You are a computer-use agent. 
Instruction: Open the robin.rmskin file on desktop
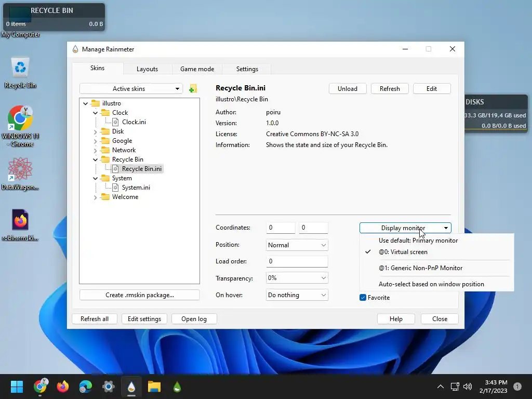tap(20, 225)
